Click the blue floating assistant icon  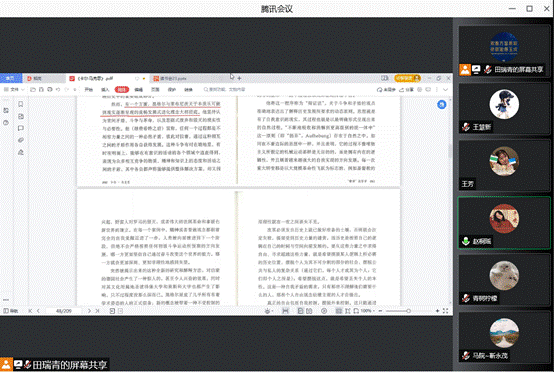(442, 104)
